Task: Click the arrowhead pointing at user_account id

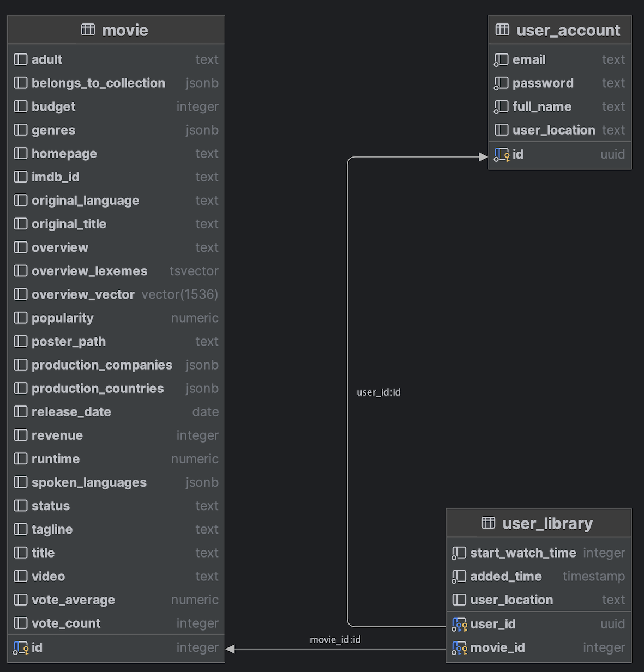Action: (483, 156)
